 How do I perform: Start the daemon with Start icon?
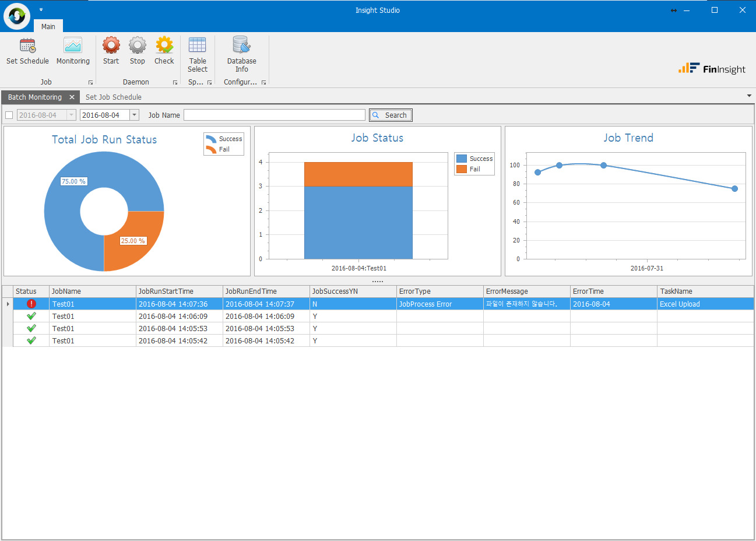tap(111, 51)
